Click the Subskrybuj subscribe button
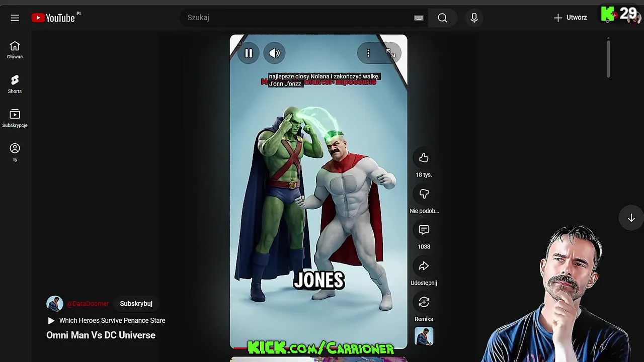 pyautogui.click(x=136, y=304)
